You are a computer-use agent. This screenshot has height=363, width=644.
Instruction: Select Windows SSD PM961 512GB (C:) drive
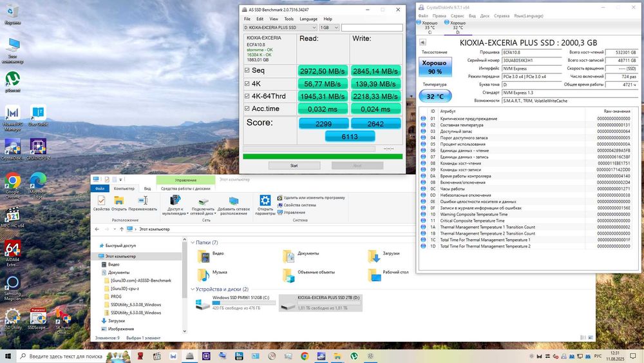(236, 302)
